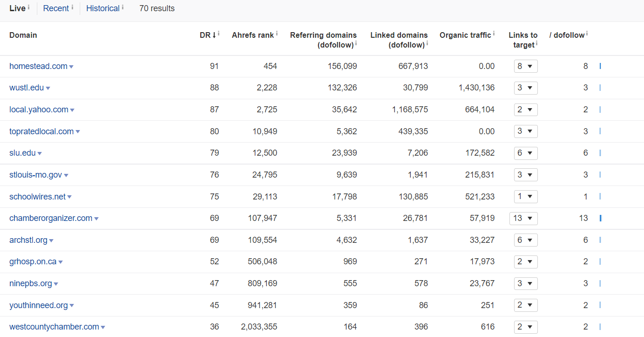Viewport: 644px width, 337px height.
Task: Expand the caret menu beside homestead.com
Action: click(x=71, y=67)
